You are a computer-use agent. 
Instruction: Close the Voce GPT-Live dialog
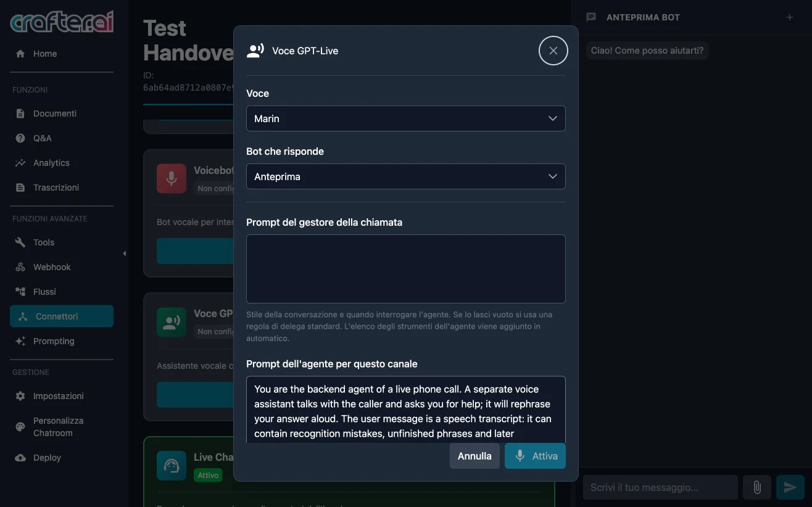[553, 51]
